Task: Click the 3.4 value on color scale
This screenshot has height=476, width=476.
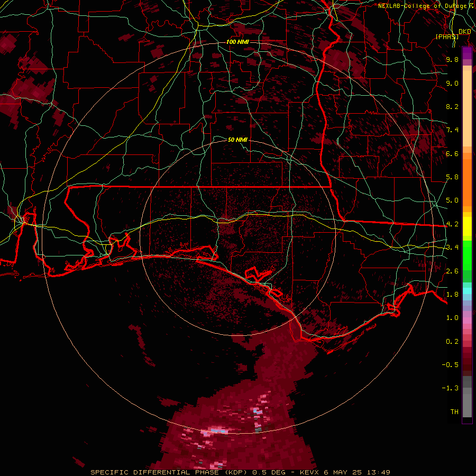Action: click(452, 248)
